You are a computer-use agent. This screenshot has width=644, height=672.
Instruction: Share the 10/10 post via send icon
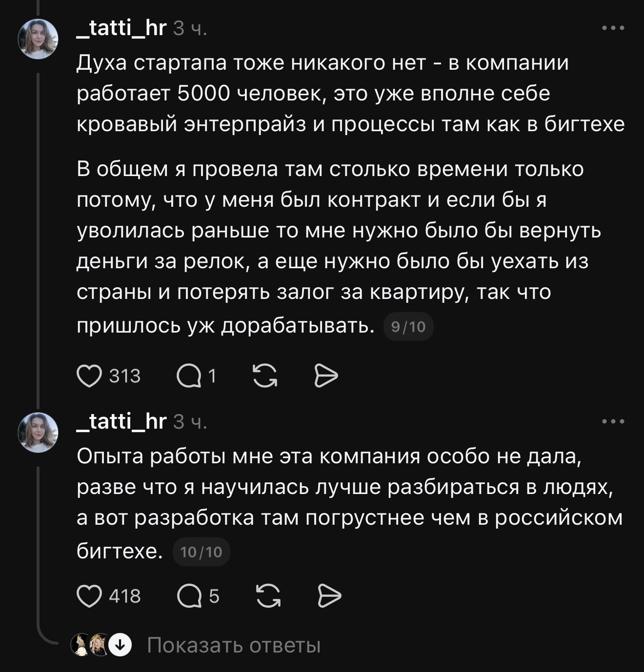point(329,596)
